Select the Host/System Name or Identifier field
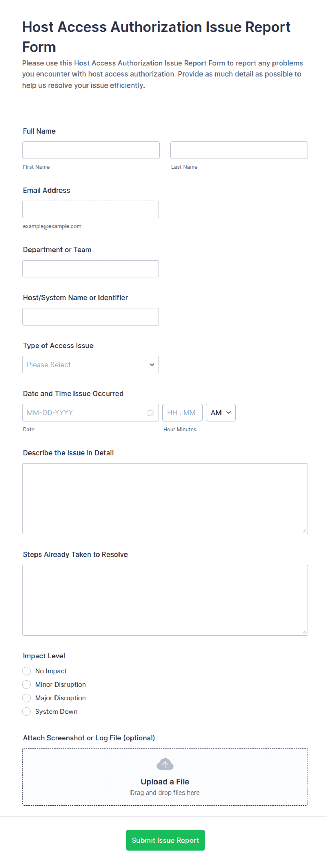The height and width of the screenshot is (868, 327). click(90, 317)
